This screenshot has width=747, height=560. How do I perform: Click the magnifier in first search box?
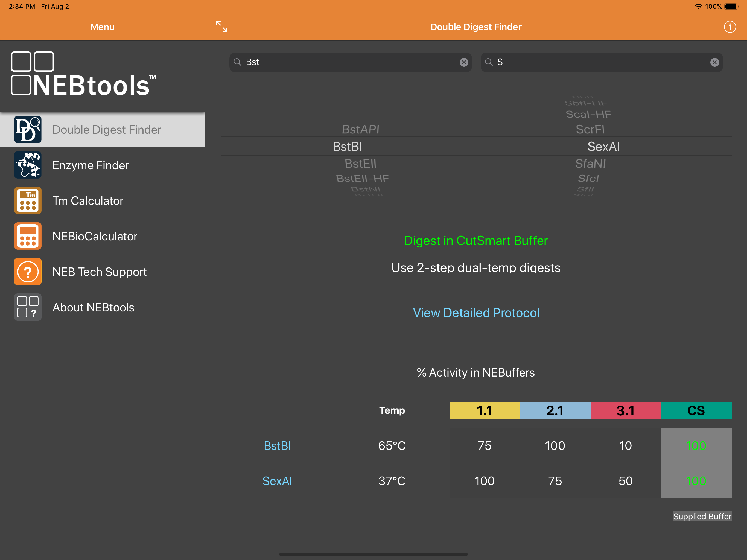coord(238,62)
